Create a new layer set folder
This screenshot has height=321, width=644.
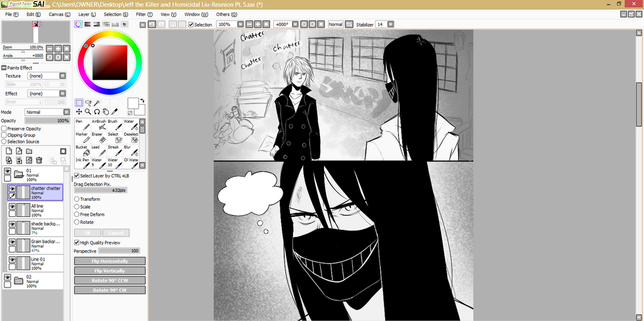tap(29, 151)
